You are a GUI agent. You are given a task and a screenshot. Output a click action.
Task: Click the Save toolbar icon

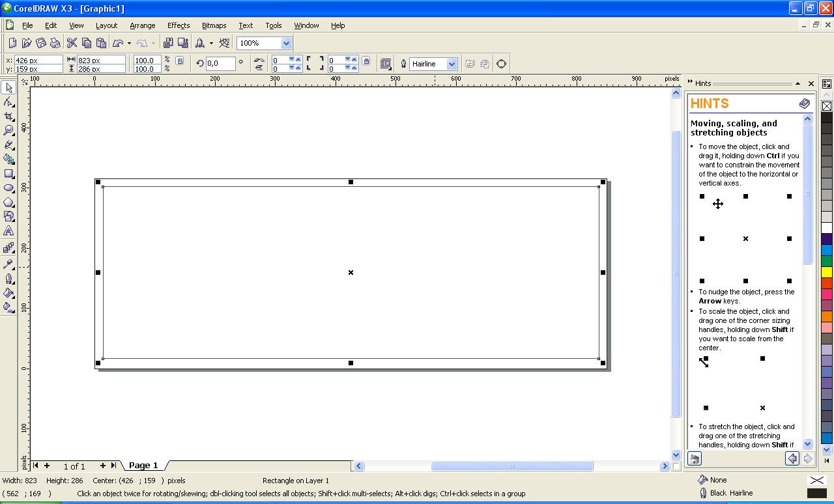[x=41, y=43]
